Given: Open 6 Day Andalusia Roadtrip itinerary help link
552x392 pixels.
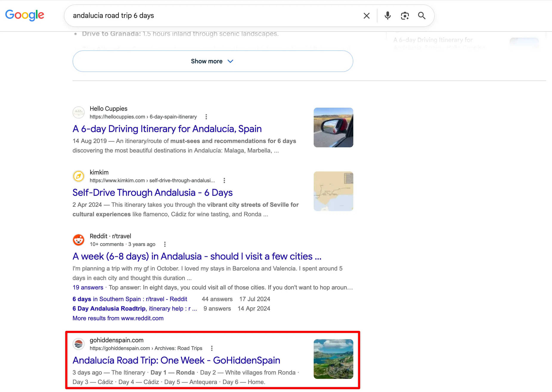Looking at the screenshot, I should click(x=135, y=308).
